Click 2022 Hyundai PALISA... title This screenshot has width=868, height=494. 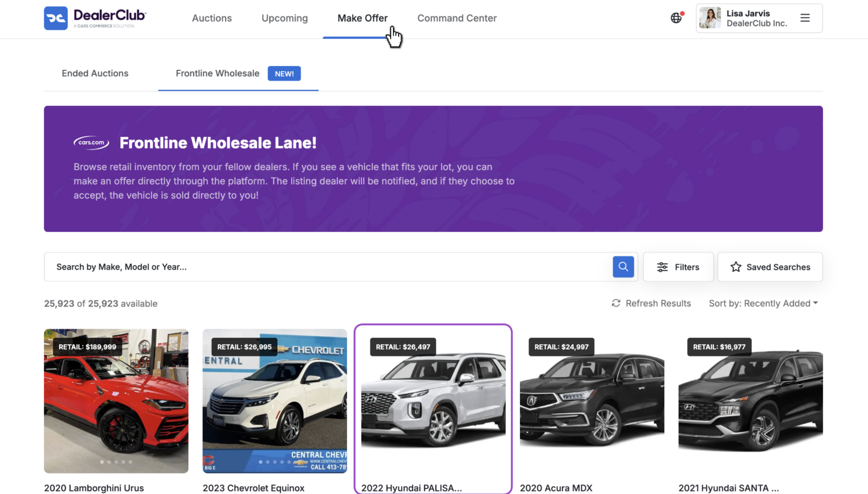411,488
